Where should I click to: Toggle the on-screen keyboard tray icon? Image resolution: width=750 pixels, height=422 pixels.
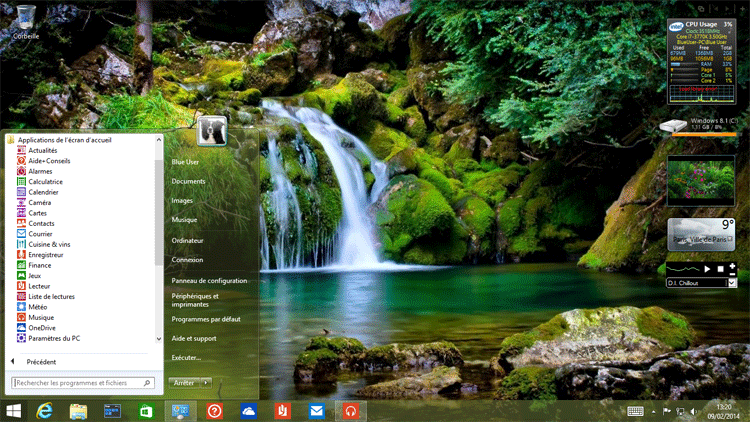pos(636,411)
